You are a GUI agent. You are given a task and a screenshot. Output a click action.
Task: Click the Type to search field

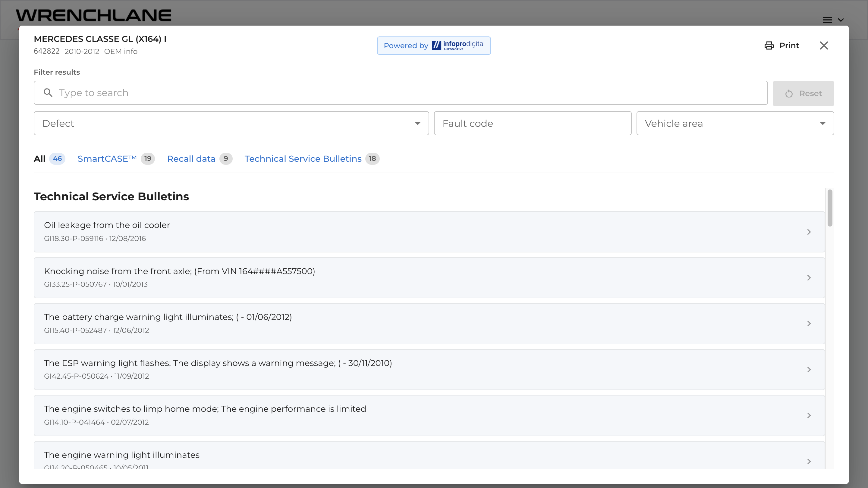click(x=401, y=92)
